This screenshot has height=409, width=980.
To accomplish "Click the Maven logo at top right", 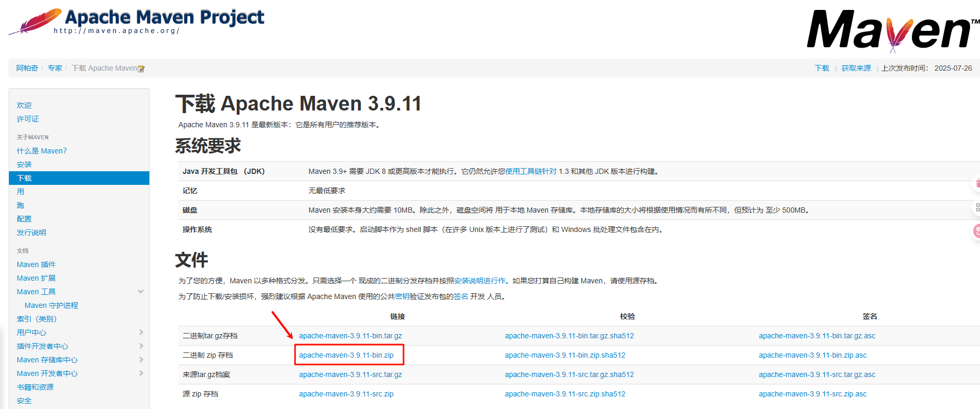I will click(891, 30).
